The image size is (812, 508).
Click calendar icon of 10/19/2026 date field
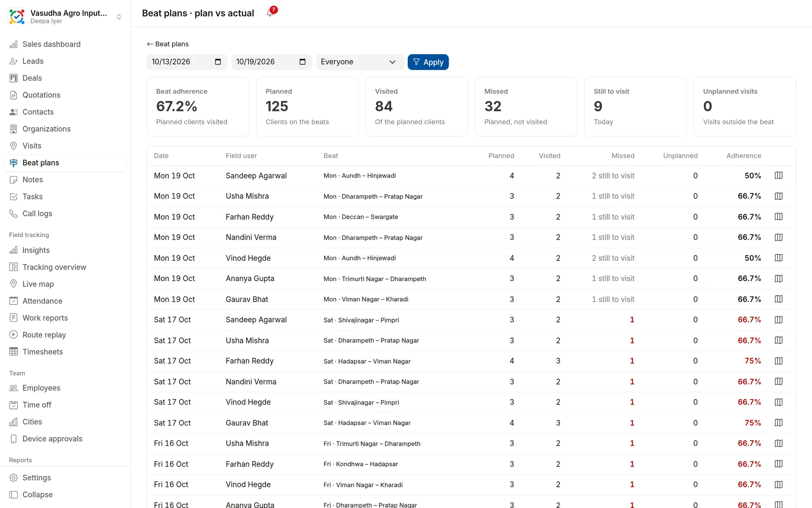coord(302,62)
